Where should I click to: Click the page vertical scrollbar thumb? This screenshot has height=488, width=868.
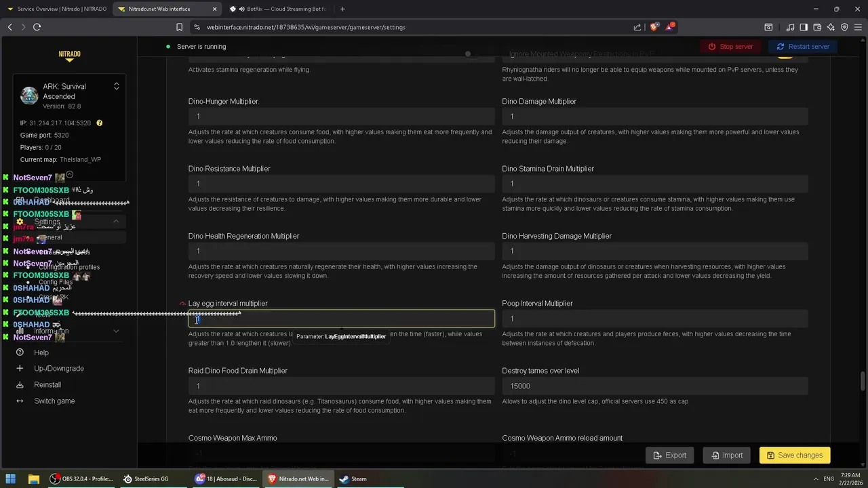(863, 381)
